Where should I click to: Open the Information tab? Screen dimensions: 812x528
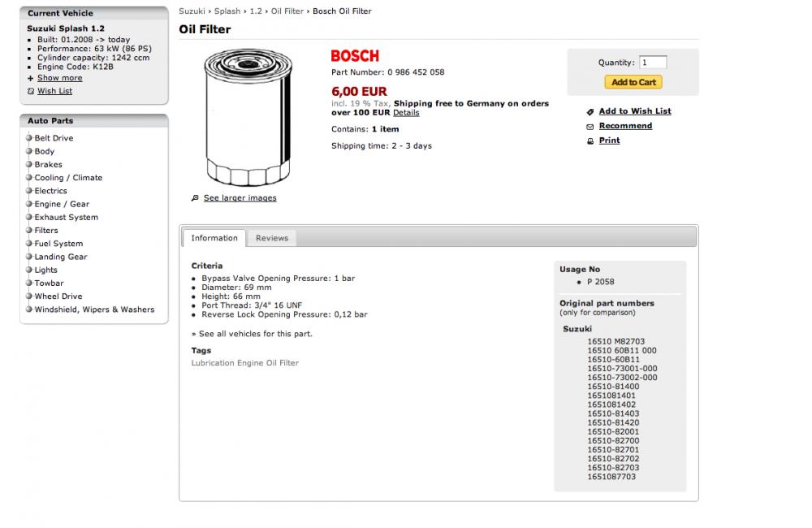tap(214, 238)
